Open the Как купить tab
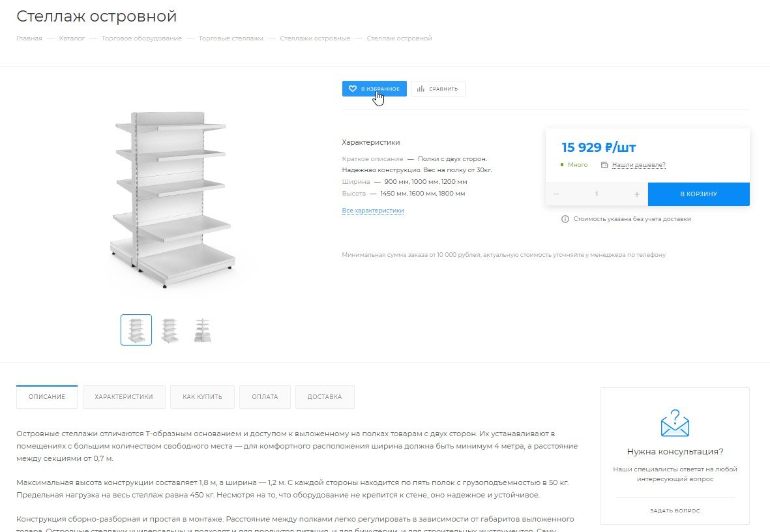Screen dimensions: 770x532 click(x=202, y=397)
